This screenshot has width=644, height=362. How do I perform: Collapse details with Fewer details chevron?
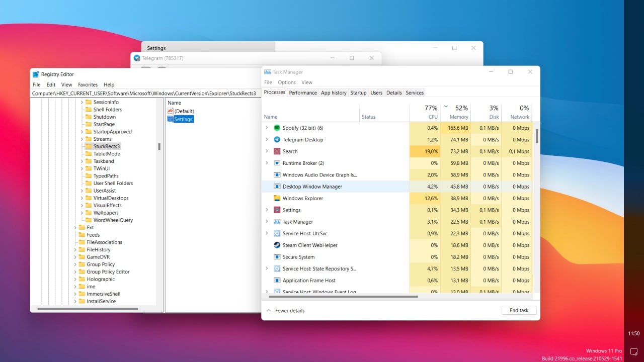click(x=269, y=311)
